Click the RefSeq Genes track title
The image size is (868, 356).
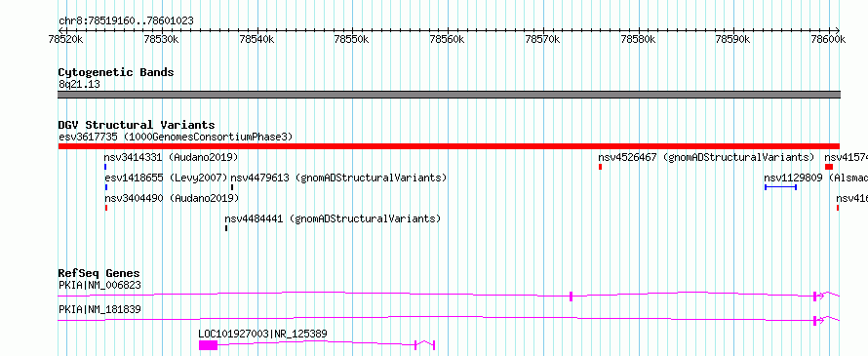pos(99,273)
